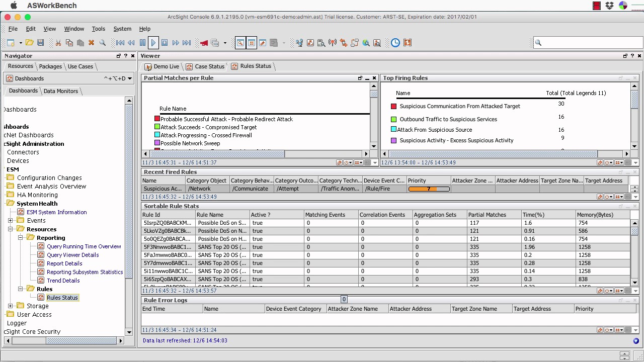Save with the floppy disk icon
This screenshot has height=362, width=644.
click(x=41, y=43)
